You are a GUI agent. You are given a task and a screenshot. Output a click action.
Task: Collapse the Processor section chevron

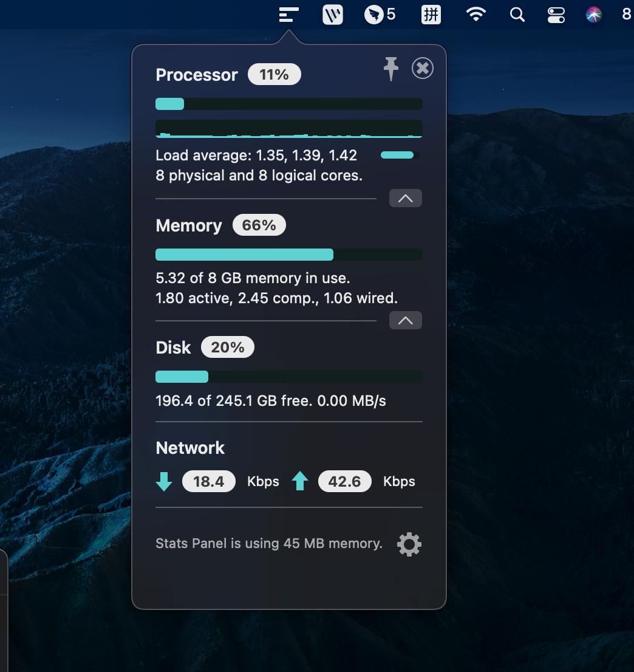pyautogui.click(x=405, y=199)
